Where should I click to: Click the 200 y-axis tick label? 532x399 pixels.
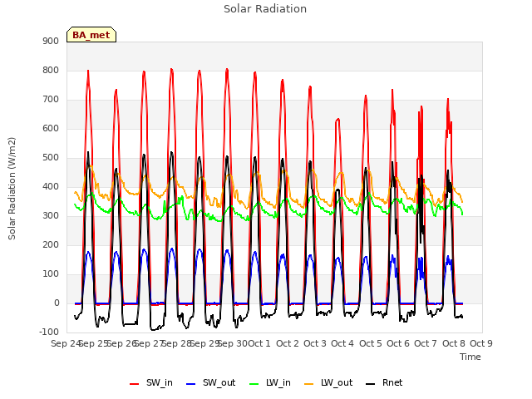pyautogui.click(x=51, y=245)
